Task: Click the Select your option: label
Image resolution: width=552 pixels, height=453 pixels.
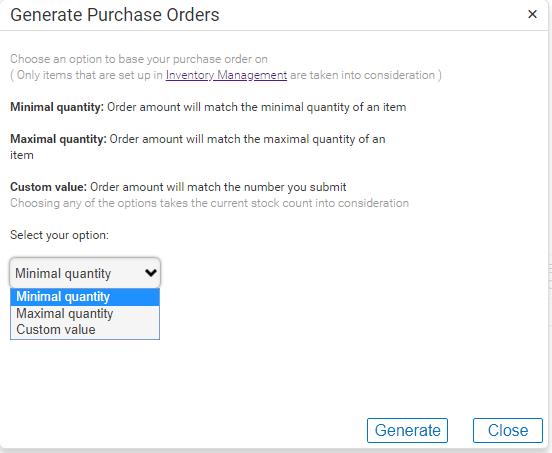Action: [59, 235]
